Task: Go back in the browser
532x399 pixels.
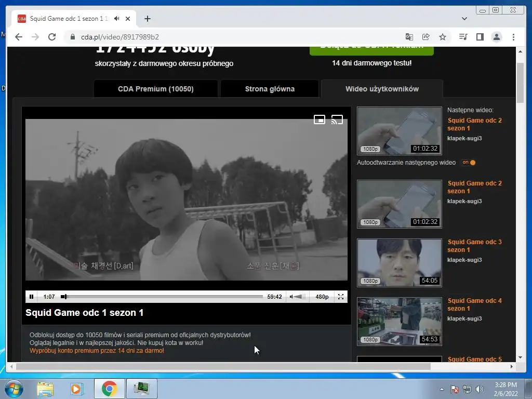Action: click(x=19, y=37)
